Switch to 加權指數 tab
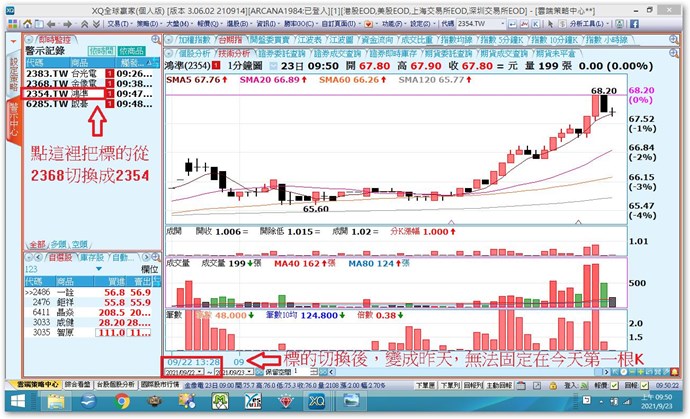Image resolution: width=690 pixels, height=419 pixels. 195,40
